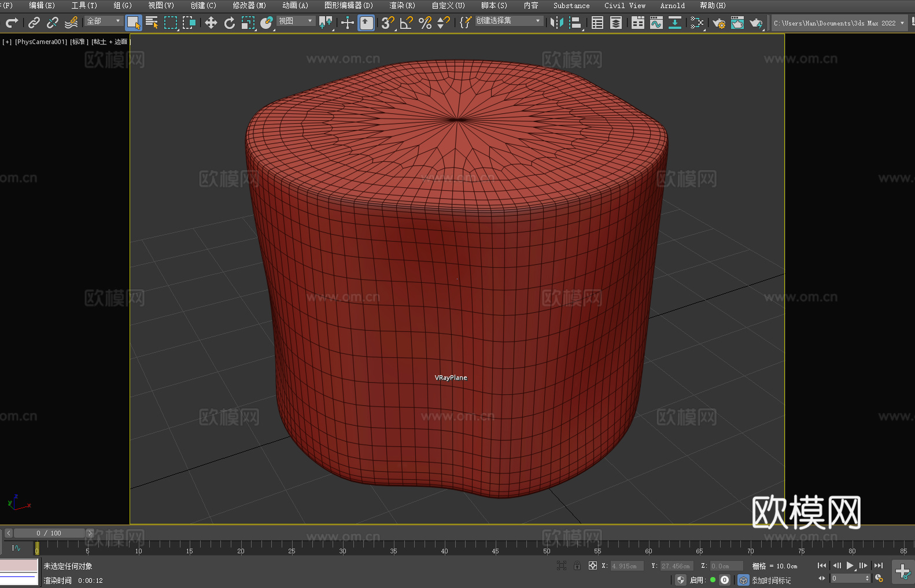Open the 全部 selection filter dropdown

104,21
